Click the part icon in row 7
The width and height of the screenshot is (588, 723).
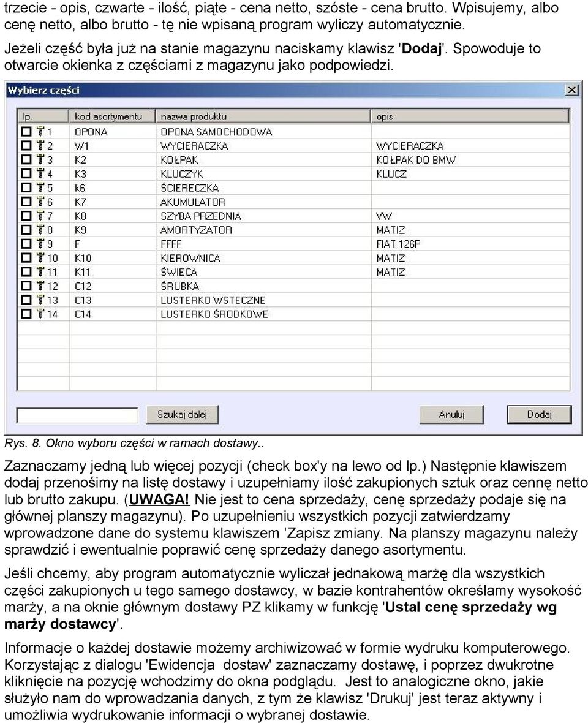coord(40,216)
